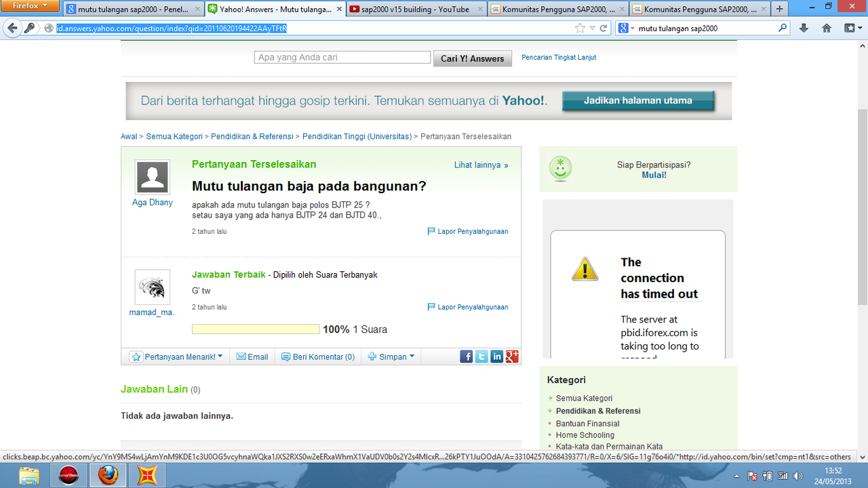Go to the Awal breadcrumb link

pos(129,136)
